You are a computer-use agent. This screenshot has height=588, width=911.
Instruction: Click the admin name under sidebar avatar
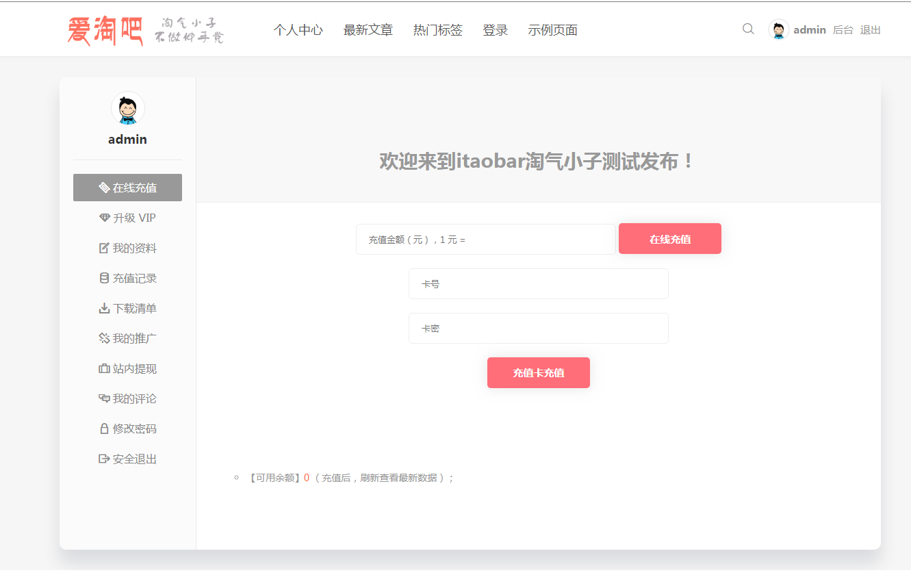point(127,139)
